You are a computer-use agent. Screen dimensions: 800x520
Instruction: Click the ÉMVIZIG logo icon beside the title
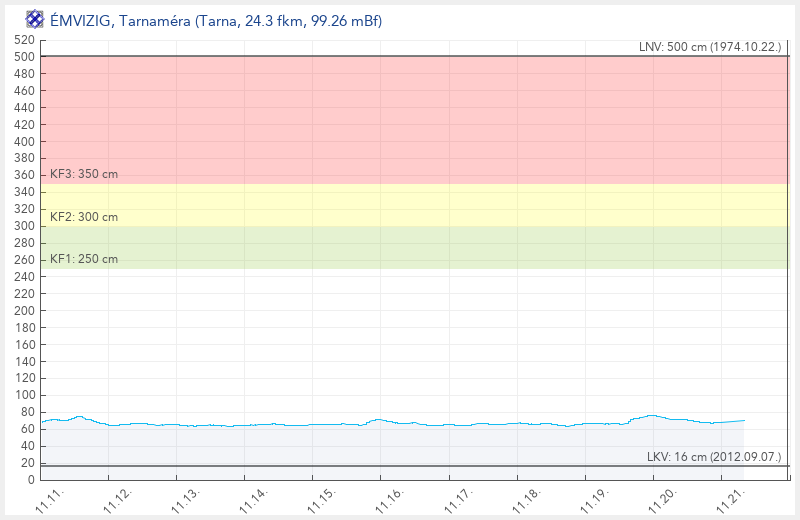35,20
